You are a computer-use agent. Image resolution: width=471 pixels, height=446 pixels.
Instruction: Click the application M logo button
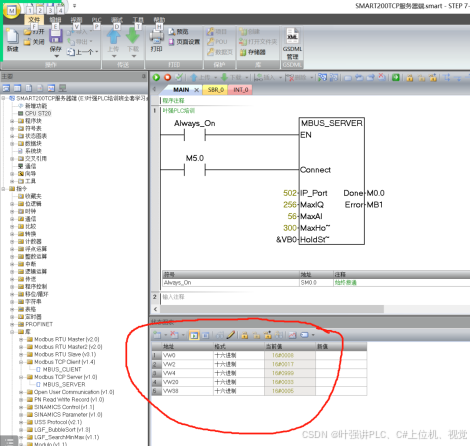[x=12, y=11]
